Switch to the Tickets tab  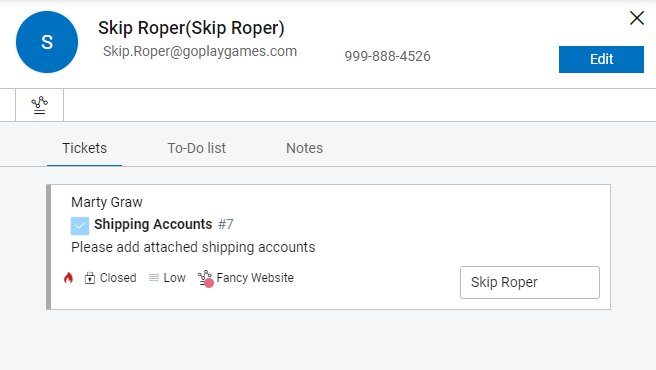click(85, 148)
